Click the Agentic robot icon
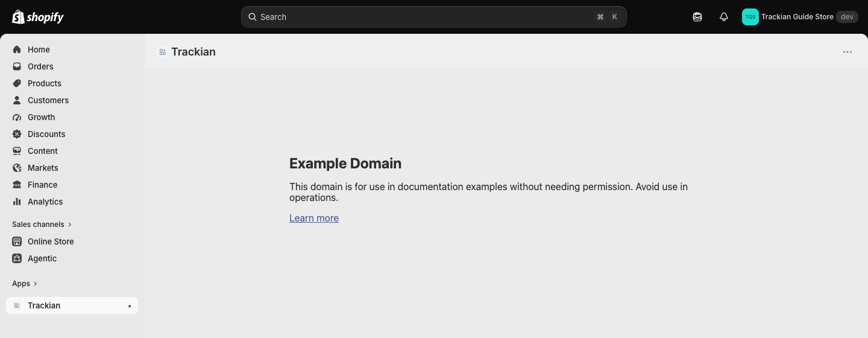This screenshot has height=338, width=868. point(17,258)
